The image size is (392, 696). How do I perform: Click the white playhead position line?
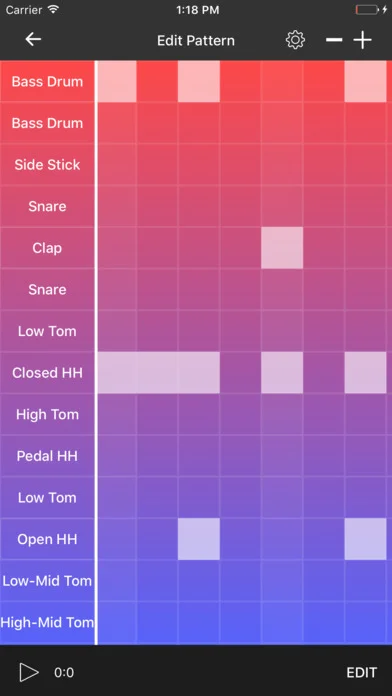tap(96, 353)
